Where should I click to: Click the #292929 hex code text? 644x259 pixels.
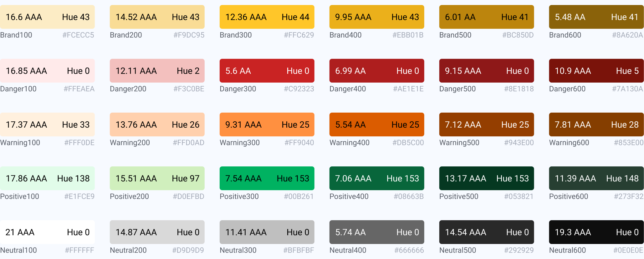pyautogui.click(x=519, y=250)
